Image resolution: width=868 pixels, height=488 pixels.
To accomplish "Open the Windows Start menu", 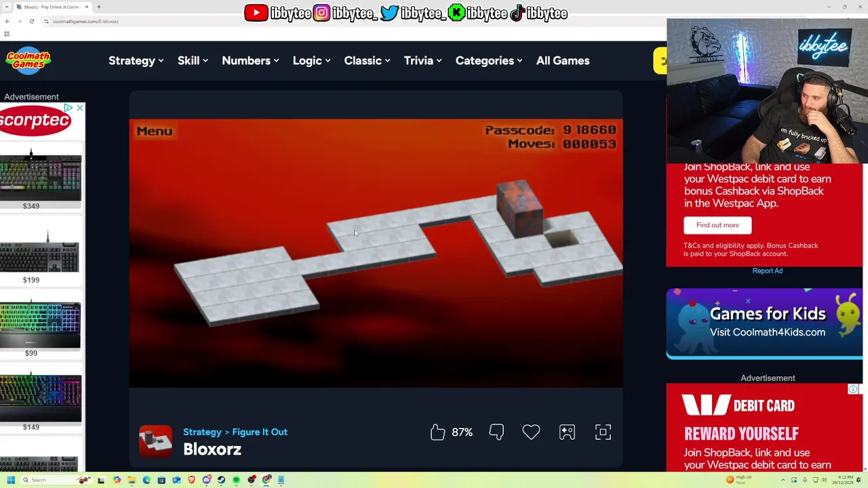I will pos(11,480).
